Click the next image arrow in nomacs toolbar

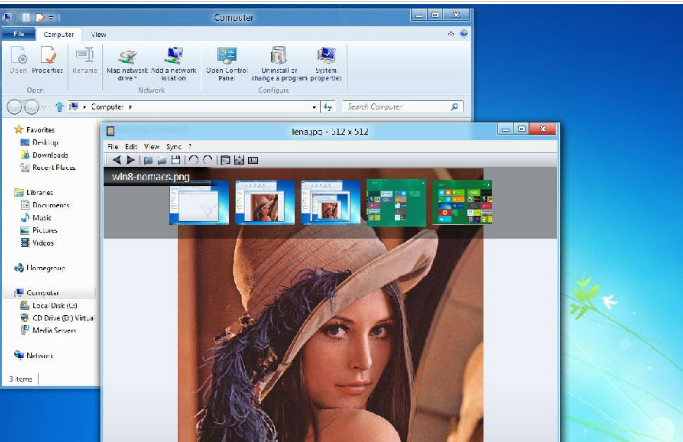pyautogui.click(x=130, y=160)
